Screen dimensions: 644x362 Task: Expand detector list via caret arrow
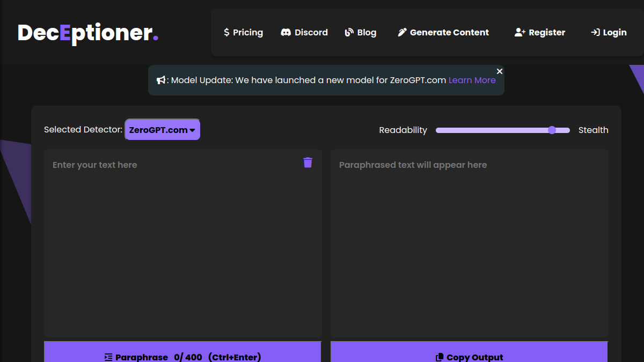[192, 130]
